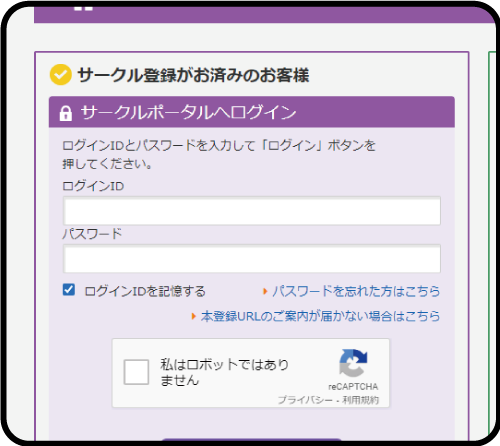Click the パスワード field label
Viewport: 500px width, 446px height.
point(92,234)
